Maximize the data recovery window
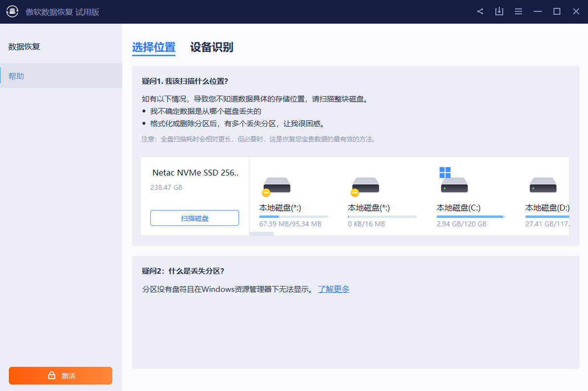This screenshot has height=391, width=588. [x=557, y=12]
